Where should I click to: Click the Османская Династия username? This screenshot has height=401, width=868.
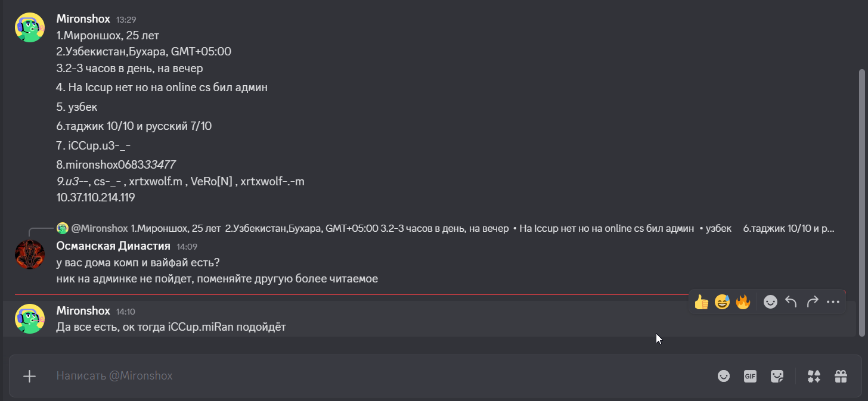tap(113, 246)
